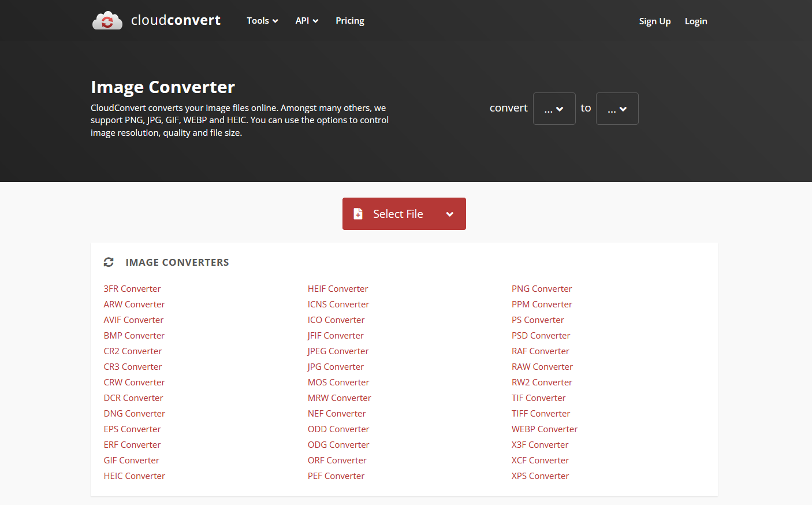Open the ERF Converter link
Image resolution: width=812 pixels, height=505 pixels.
pyautogui.click(x=132, y=445)
